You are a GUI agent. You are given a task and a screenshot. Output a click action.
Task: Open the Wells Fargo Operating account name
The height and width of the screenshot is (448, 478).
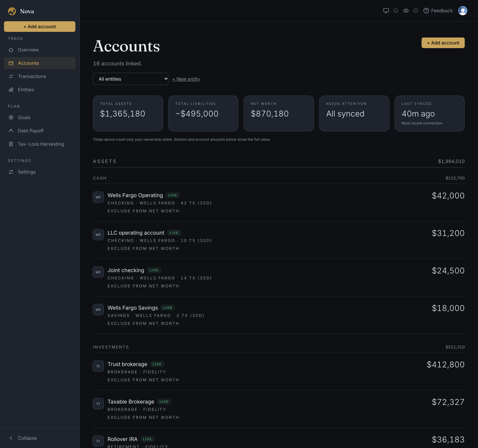click(x=135, y=195)
